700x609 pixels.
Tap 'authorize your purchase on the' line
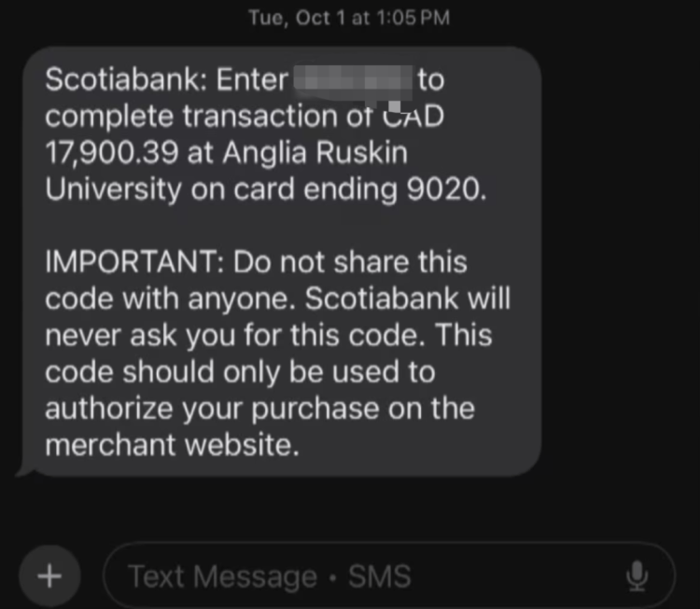[x=259, y=408]
